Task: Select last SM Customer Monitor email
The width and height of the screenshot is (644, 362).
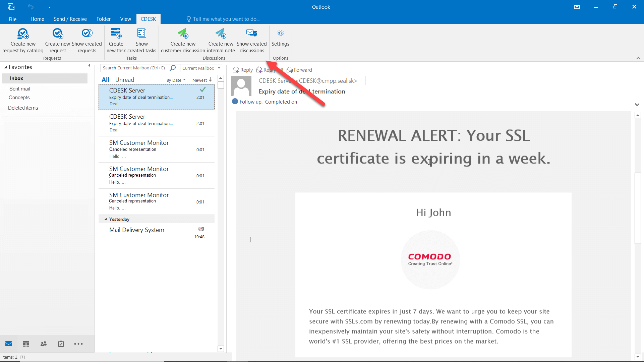Action: tap(157, 201)
